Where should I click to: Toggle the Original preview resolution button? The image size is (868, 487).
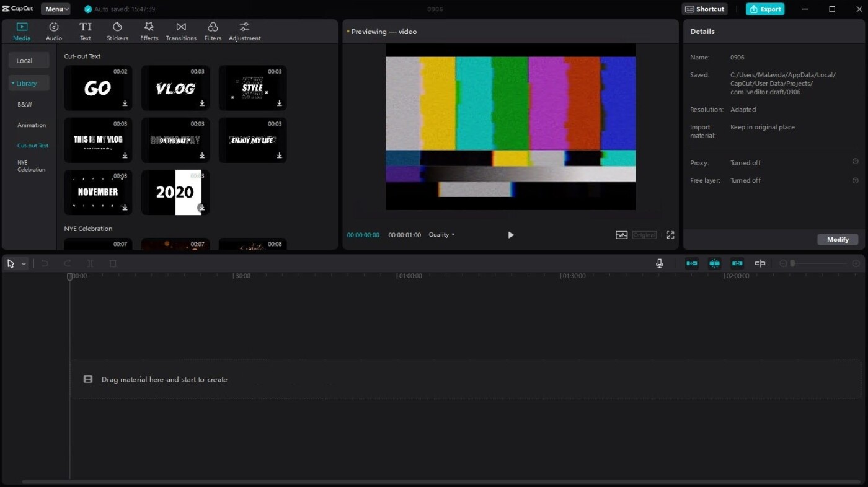click(x=644, y=235)
